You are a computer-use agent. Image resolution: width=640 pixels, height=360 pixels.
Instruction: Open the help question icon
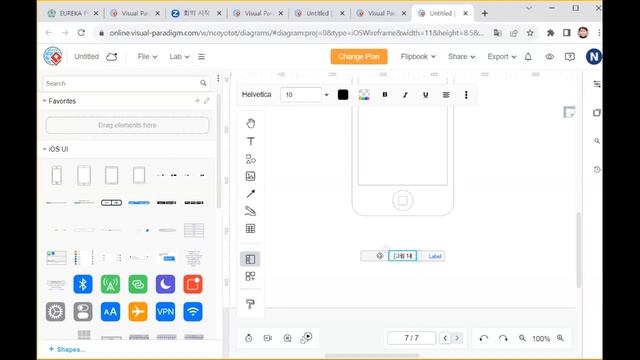[x=570, y=57]
